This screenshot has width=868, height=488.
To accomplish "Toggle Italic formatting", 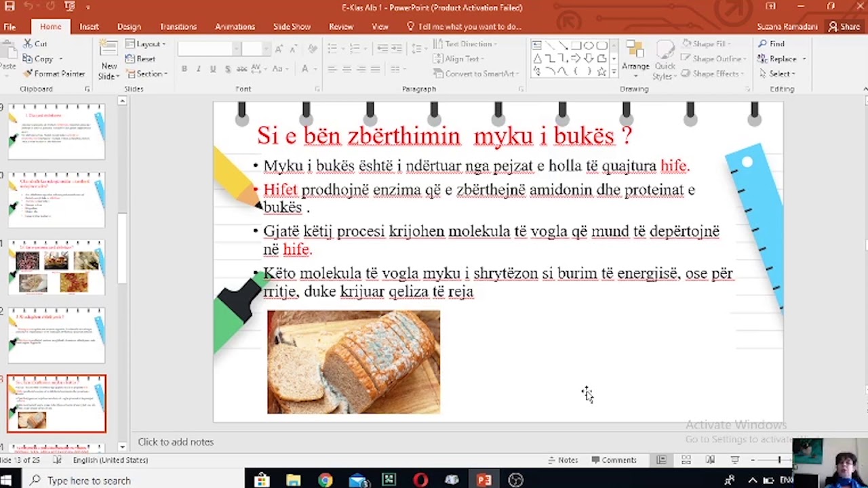I will tap(198, 69).
